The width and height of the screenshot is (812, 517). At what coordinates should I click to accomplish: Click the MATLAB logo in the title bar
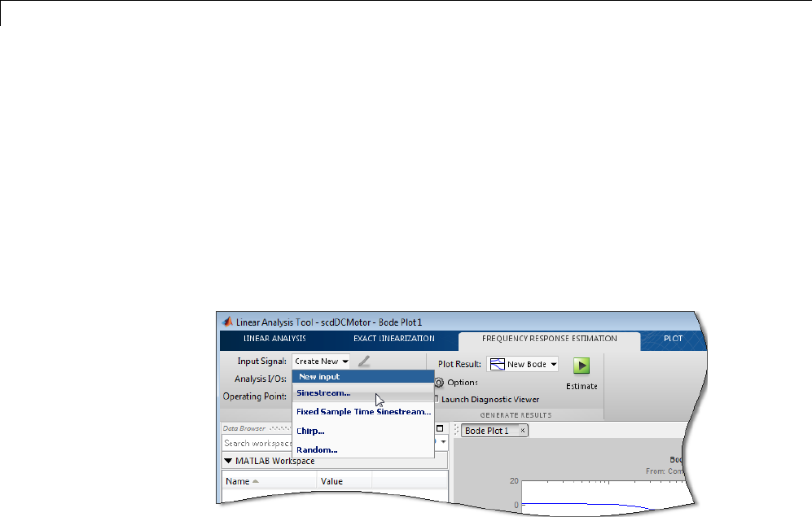(227, 322)
